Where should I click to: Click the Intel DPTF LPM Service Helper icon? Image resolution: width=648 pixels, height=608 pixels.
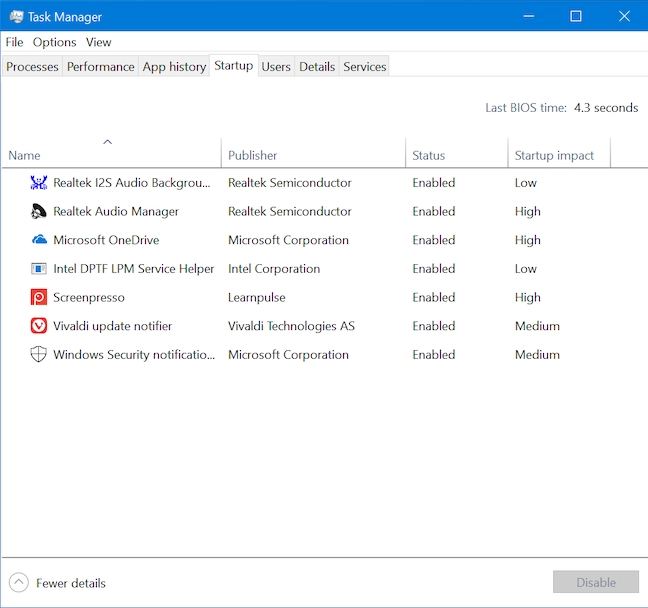coord(39,269)
